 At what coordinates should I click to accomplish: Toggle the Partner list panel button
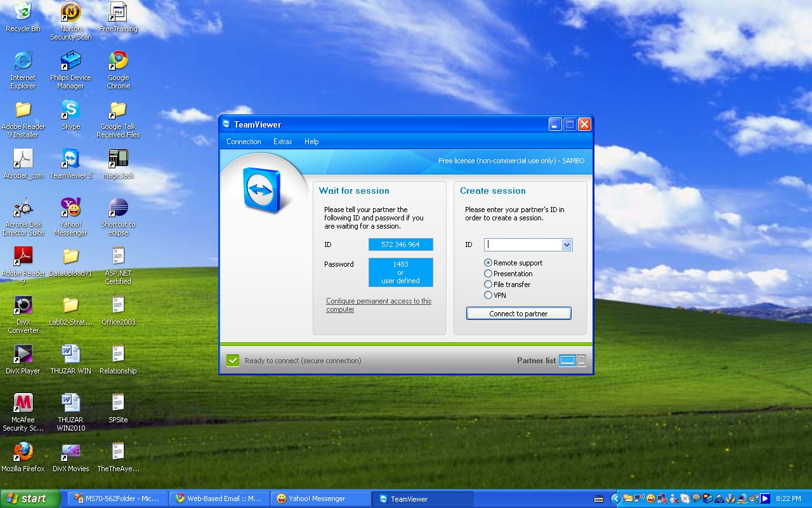pyautogui.click(x=572, y=361)
